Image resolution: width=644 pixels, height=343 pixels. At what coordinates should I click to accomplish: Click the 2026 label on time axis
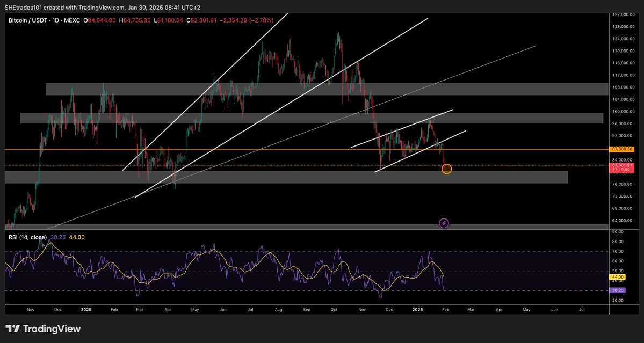[x=418, y=310]
